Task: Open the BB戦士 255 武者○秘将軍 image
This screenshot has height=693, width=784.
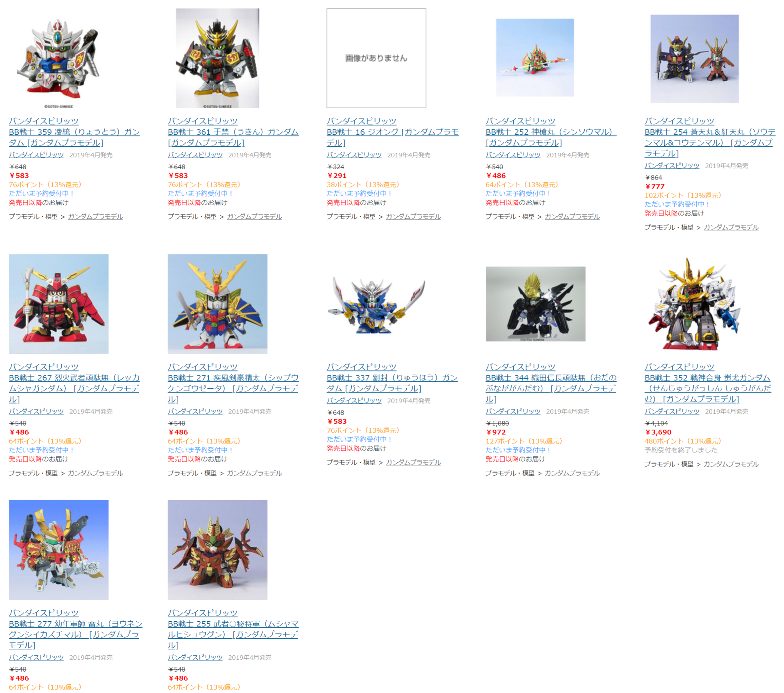Action: (x=217, y=550)
